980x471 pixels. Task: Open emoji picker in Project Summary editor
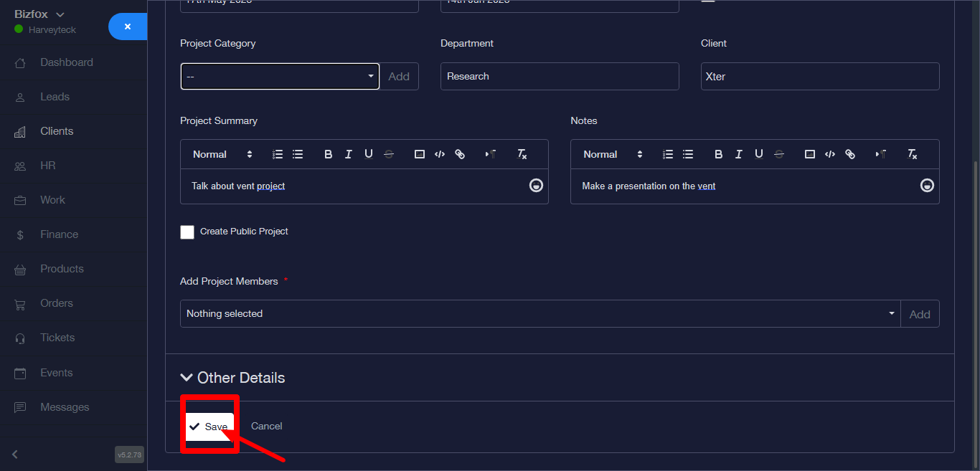coord(536,186)
